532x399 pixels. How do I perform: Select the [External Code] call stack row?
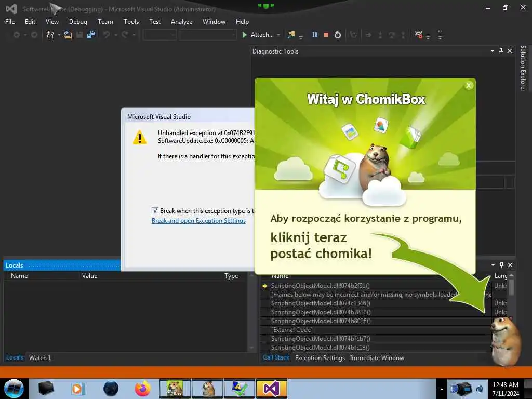click(x=376, y=330)
